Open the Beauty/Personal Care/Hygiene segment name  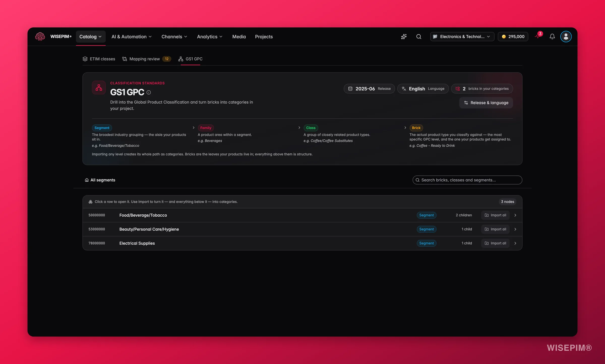149,229
